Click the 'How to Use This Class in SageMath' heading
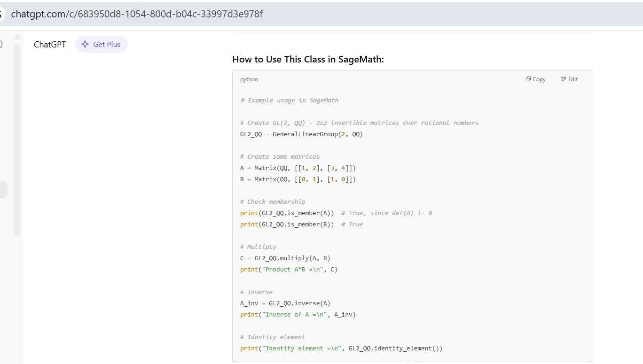This screenshot has width=643, height=364. click(308, 59)
